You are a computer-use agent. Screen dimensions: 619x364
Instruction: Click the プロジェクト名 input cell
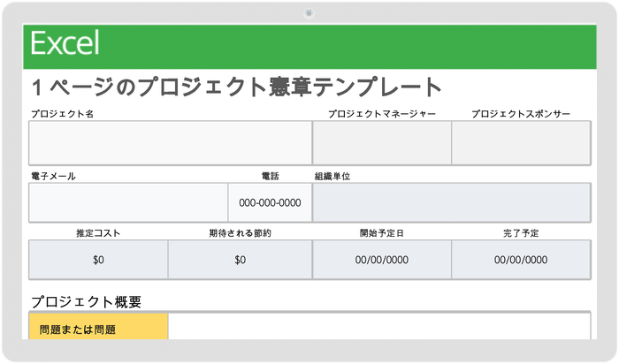pyautogui.click(x=171, y=143)
